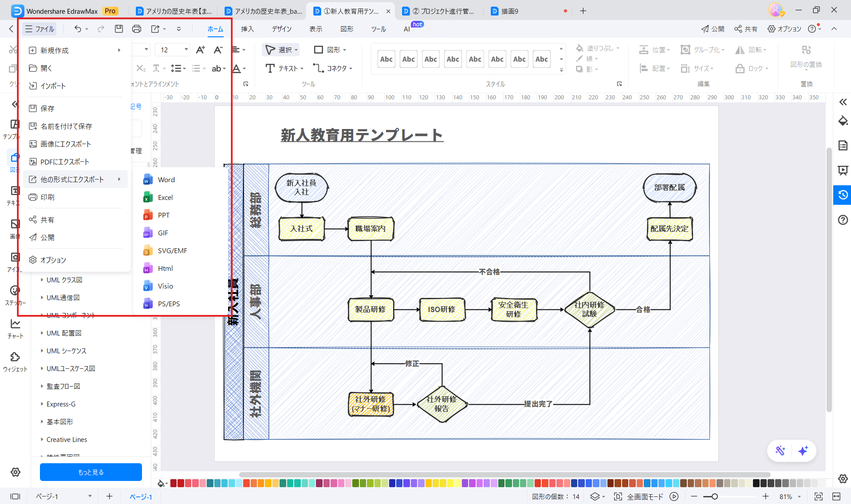Choose the 選択 selection tool
Image resolution: width=851 pixels, height=504 pixels.
(x=281, y=50)
